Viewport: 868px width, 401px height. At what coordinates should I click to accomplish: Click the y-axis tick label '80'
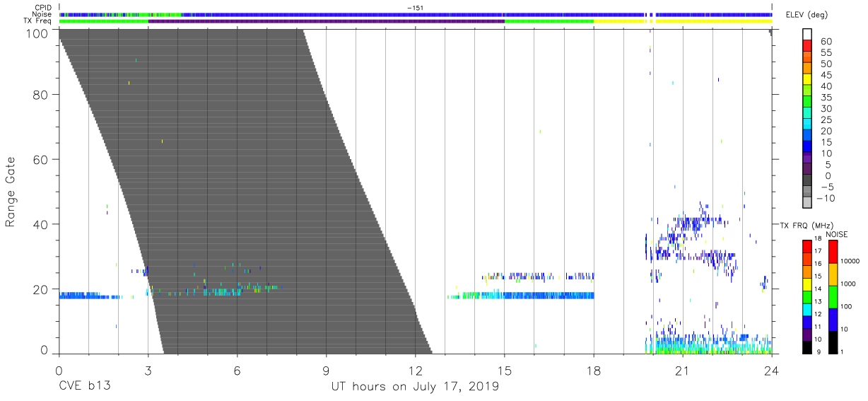tap(41, 95)
